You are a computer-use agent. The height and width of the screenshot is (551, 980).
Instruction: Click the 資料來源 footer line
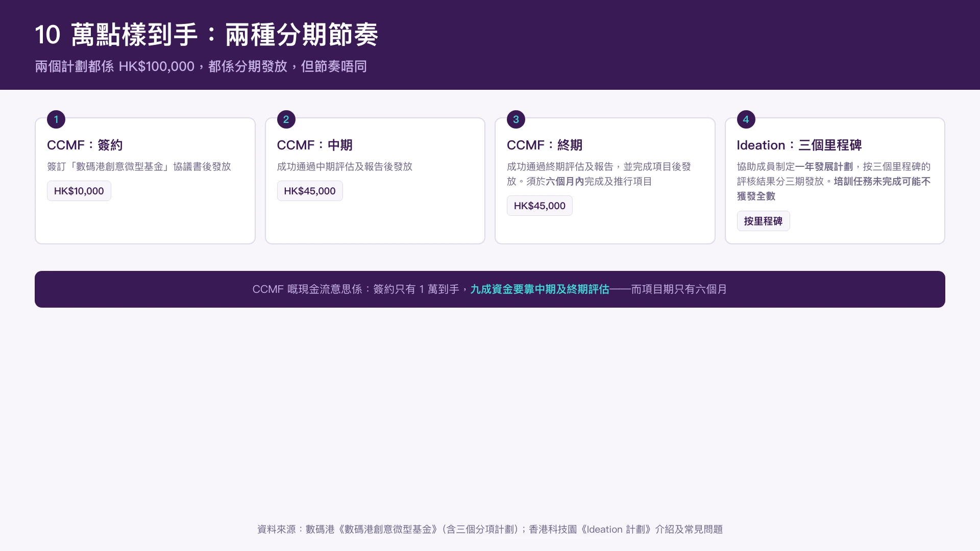coord(490,530)
